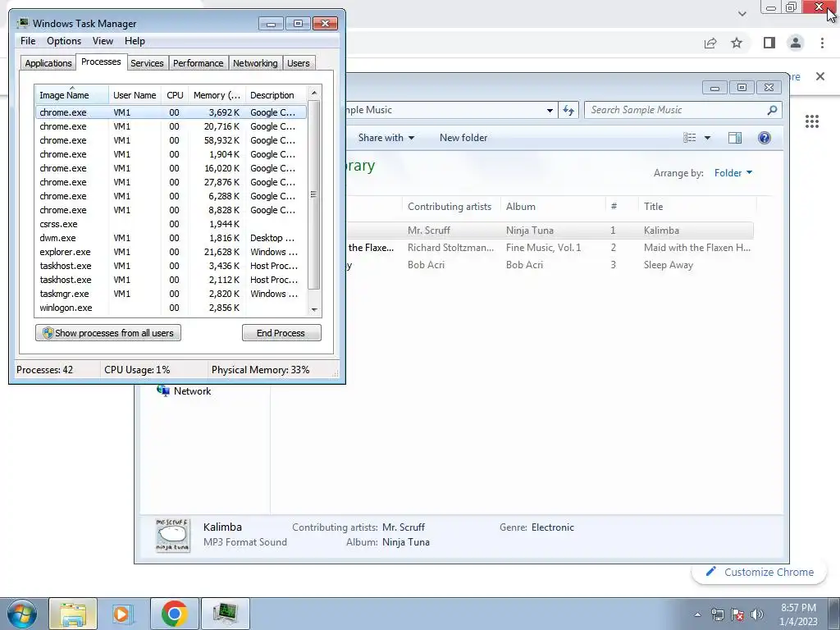840x630 pixels.
Task: Sort processes by Image Name column
Action: (72, 95)
